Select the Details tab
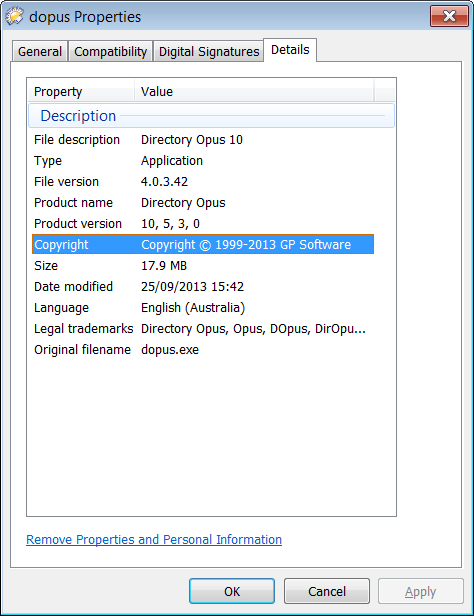The image size is (474, 616). (290, 50)
